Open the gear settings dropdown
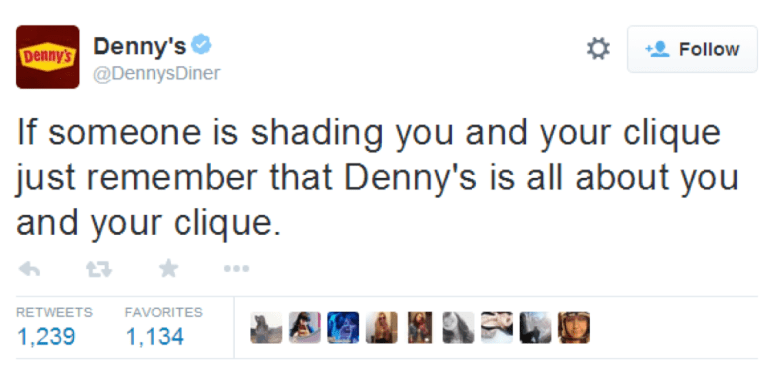Screen dimensions: 784x366 [598, 49]
